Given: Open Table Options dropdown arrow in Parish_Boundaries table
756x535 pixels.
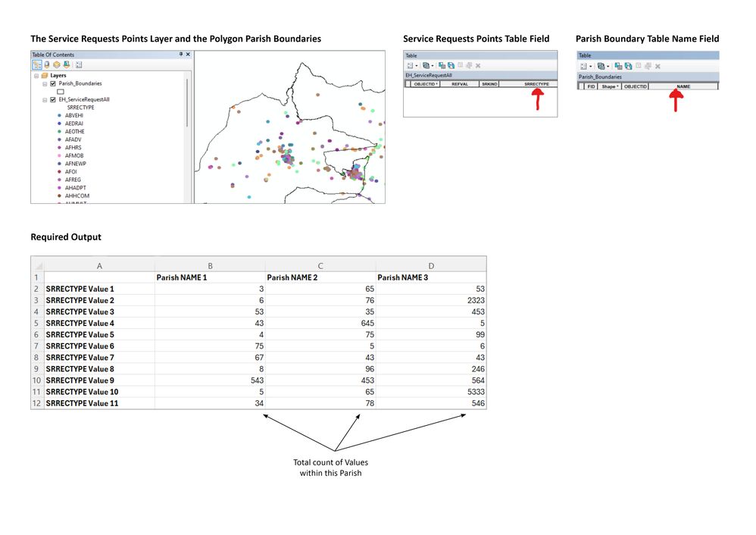Looking at the screenshot, I should click(x=591, y=67).
